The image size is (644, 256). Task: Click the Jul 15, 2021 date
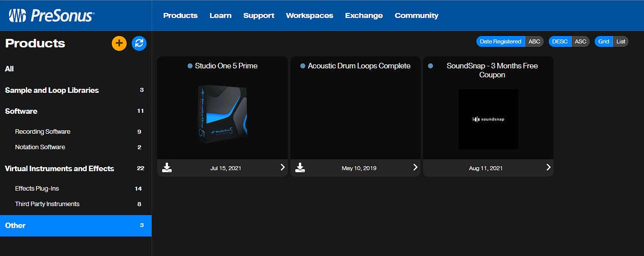225,168
